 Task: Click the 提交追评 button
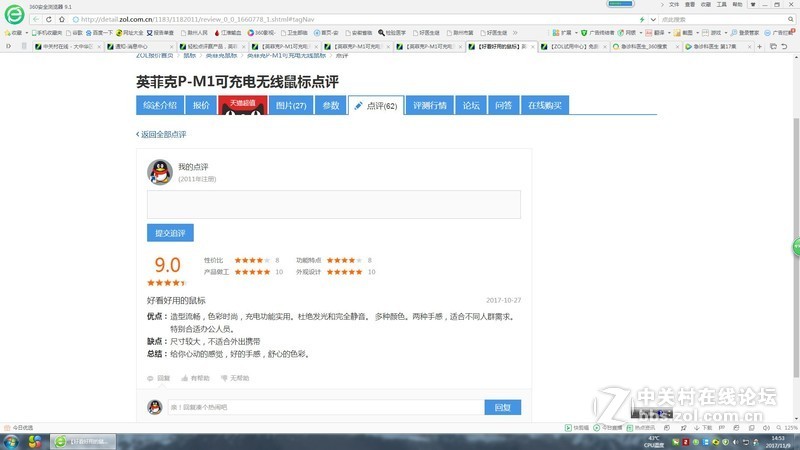170,233
